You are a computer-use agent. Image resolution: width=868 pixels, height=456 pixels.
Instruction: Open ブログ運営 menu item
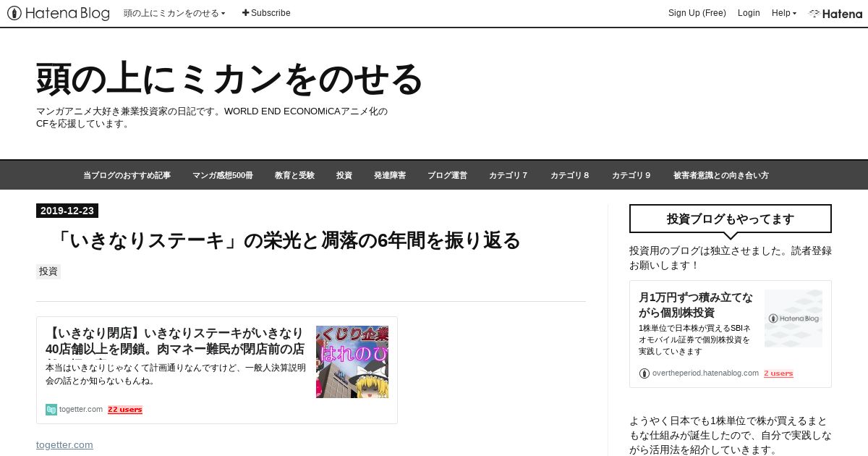point(447,175)
